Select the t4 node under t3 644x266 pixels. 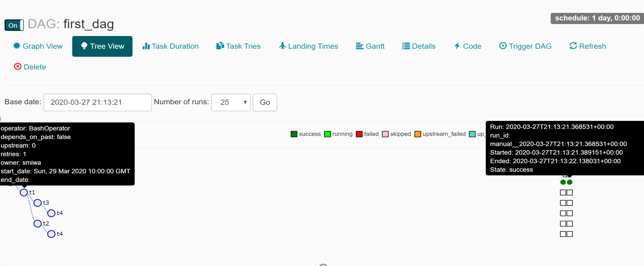tap(51, 213)
